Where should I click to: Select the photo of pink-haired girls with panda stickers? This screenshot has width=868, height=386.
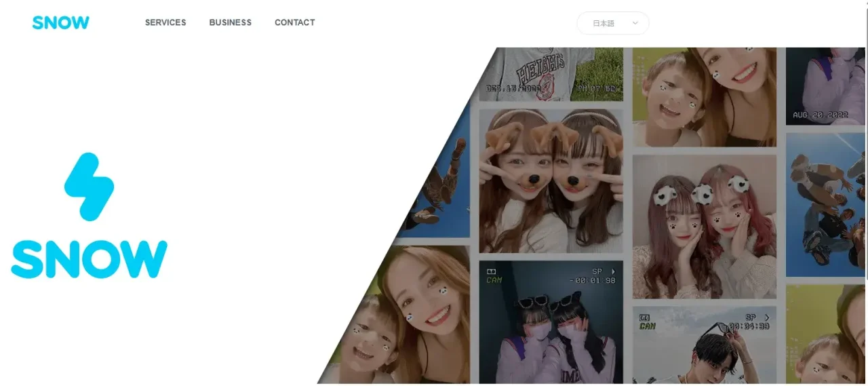point(705,227)
